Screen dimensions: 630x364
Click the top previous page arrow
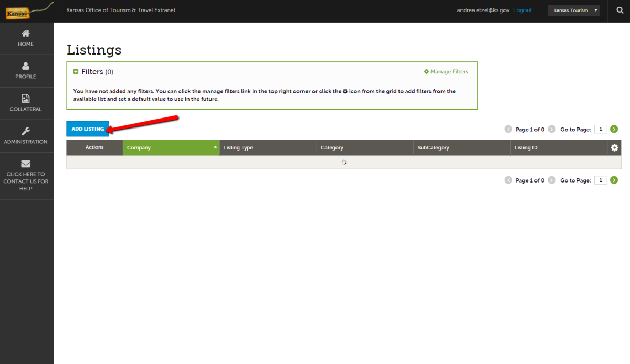[x=508, y=129]
